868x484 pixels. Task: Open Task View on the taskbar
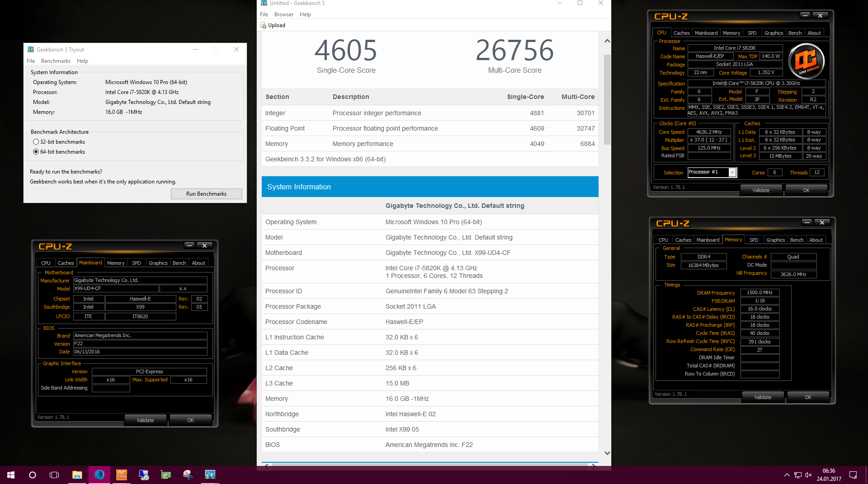point(54,475)
